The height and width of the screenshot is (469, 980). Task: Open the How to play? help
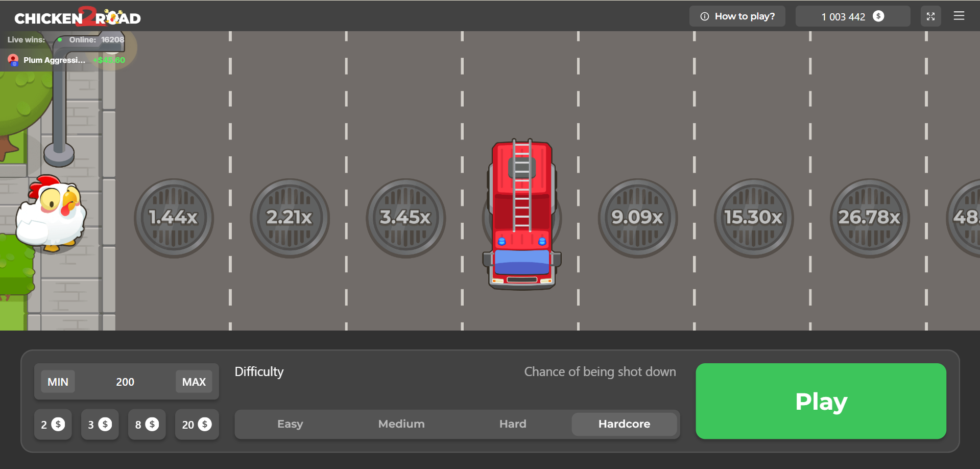coord(737,16)
